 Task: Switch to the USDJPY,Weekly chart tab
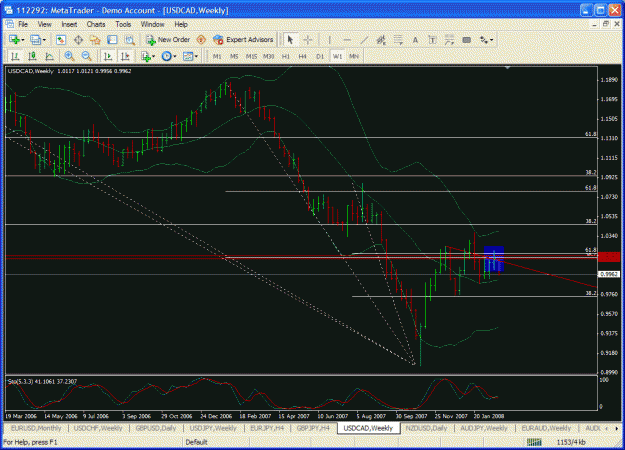pos(213,428)
